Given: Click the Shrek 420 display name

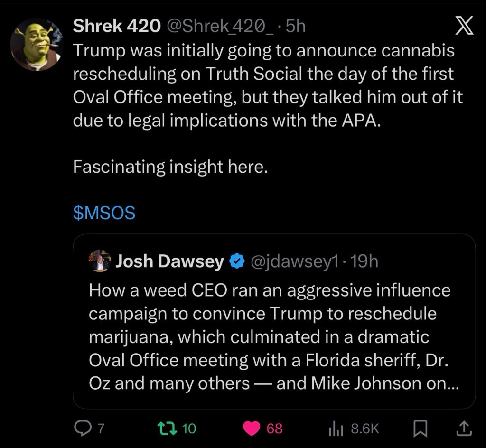Looking at the screenshot, I should tap(117, 27).
